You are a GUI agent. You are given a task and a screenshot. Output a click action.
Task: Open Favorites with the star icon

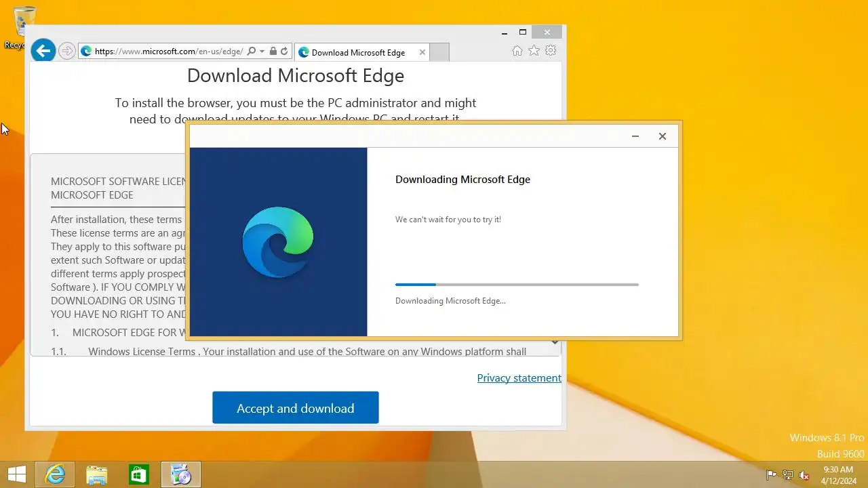tap(534, 51)
